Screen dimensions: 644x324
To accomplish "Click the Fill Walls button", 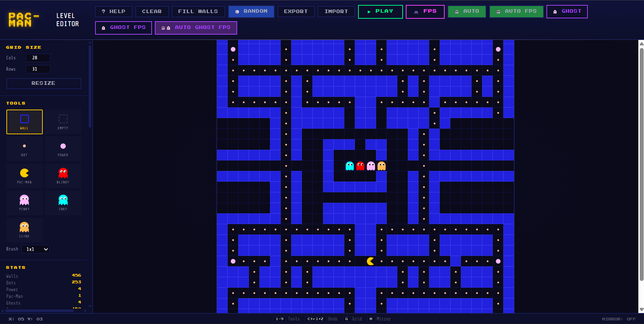I will pyautogui.click(x=198, y=11).
